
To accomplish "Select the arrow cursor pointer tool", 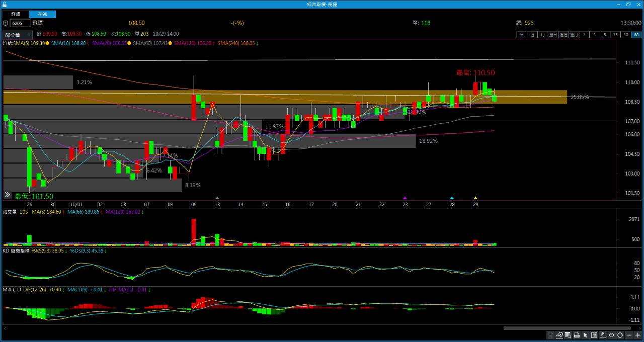I will pos(586,335).
